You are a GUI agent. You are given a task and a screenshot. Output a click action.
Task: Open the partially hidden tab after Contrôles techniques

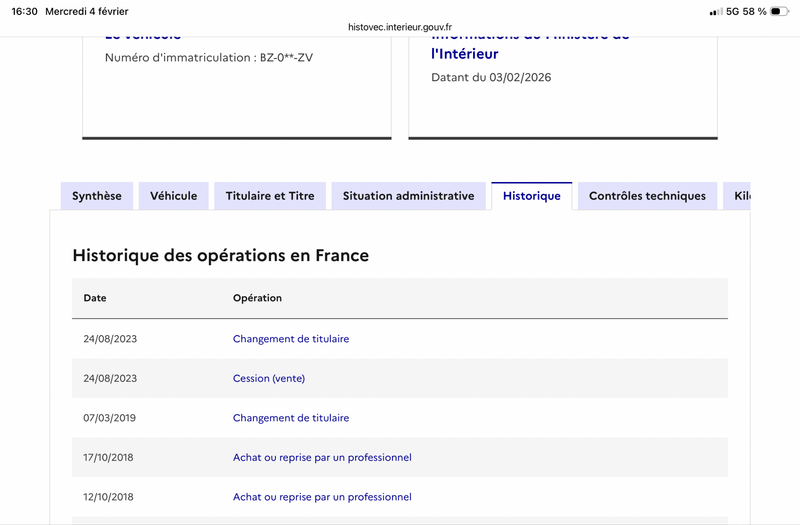(x=741, y=196)
